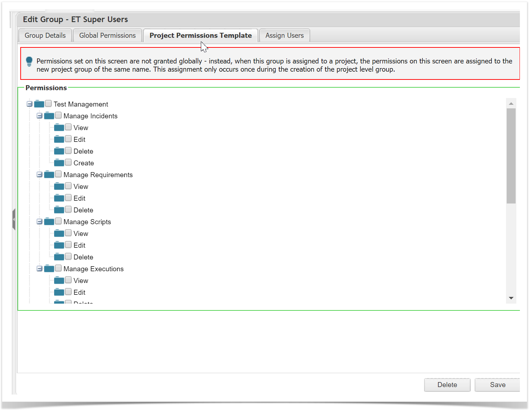The height and width of the screenshot is (412, 532).
Task: Enable the Test Management checkbox
Action: (48, 104)
